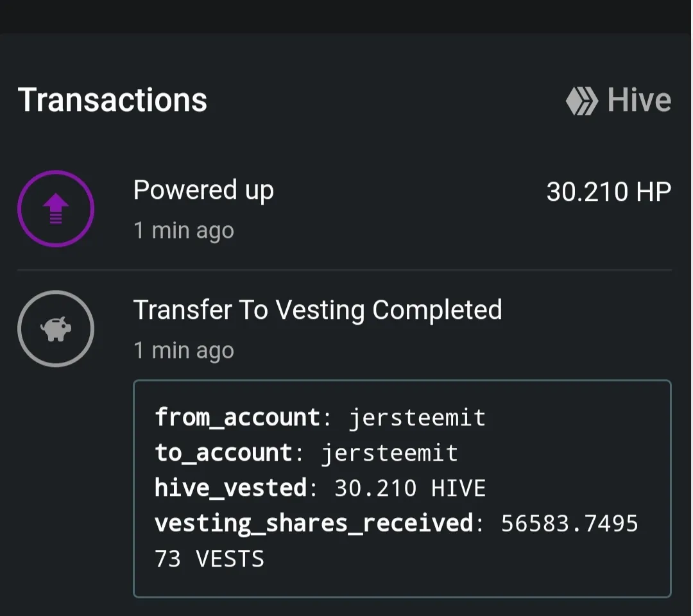Click the 73 VESTS text line
The image size is (693, 616).
[x=209, y=558]
